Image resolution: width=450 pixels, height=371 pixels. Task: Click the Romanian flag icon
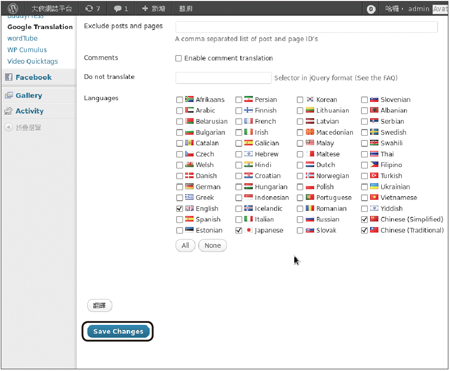310,208
